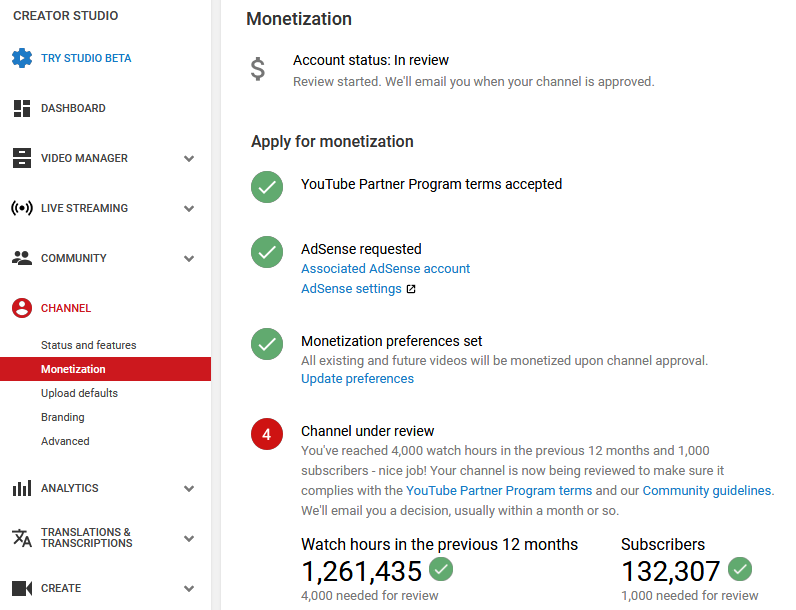The width and height of the screenshot is (796, 610).
Task: Click the green check next to watch hours count
Action: click(x=441, y=568)
